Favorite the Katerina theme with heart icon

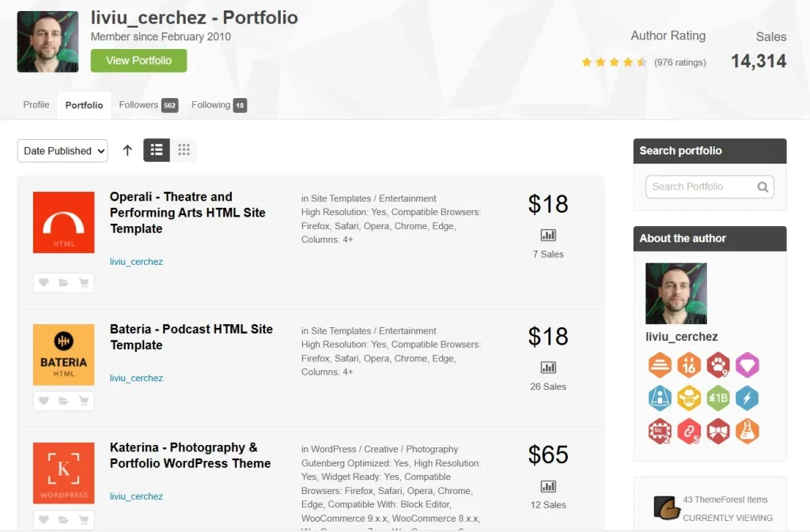[44, 519]
